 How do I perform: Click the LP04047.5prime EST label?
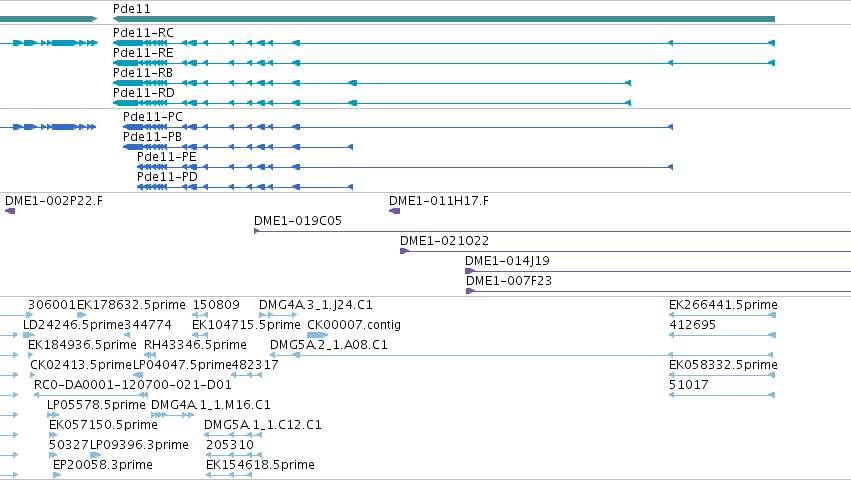[182, 365]
